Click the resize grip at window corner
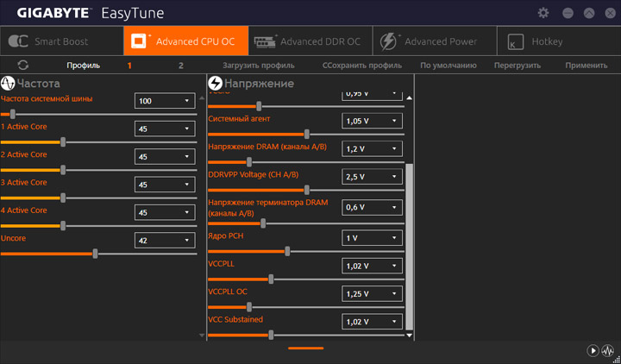621x364 pixels. [618, 361]
